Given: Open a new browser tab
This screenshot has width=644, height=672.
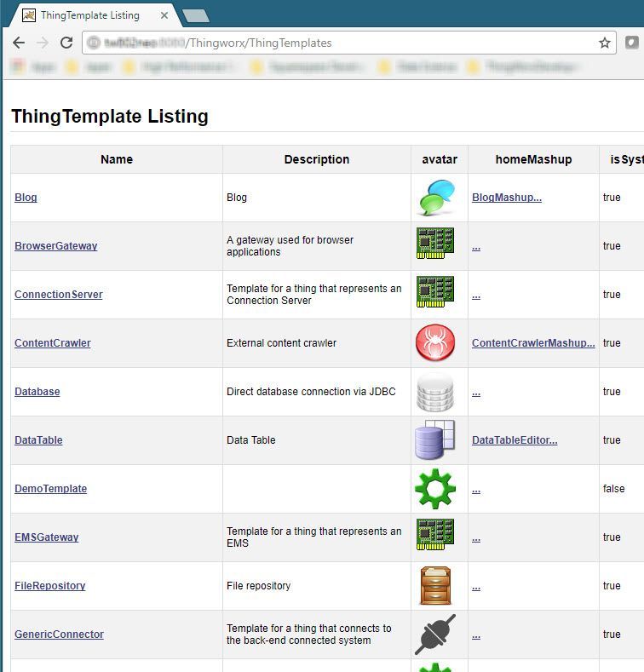Looking at the screenshot, I should [196, 16].
